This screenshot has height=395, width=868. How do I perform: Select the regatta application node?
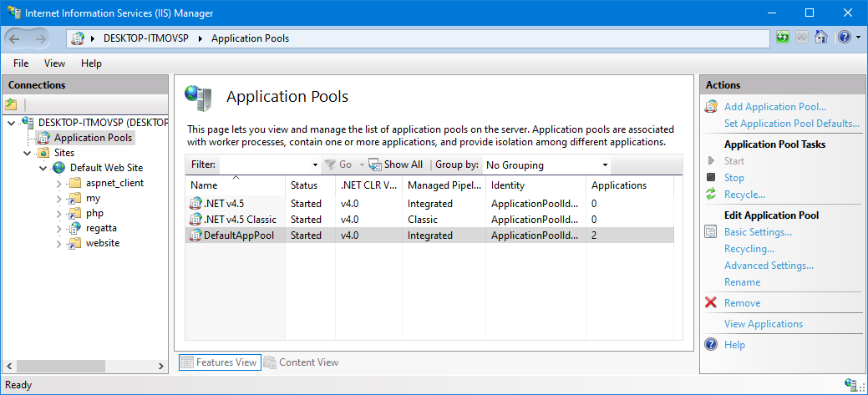(103, 228)
